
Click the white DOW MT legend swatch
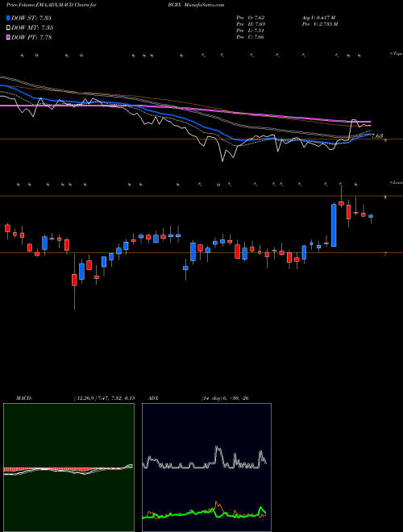coord(9,28)
